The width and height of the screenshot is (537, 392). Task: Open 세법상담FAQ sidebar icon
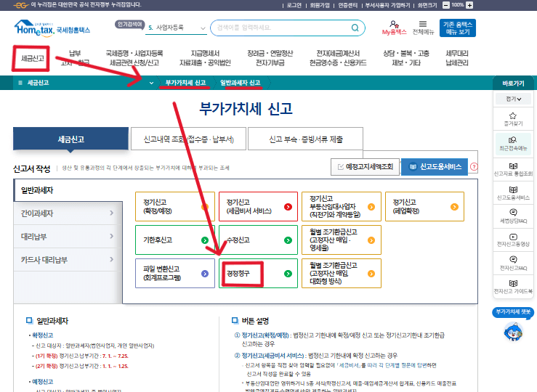[513, 213]
